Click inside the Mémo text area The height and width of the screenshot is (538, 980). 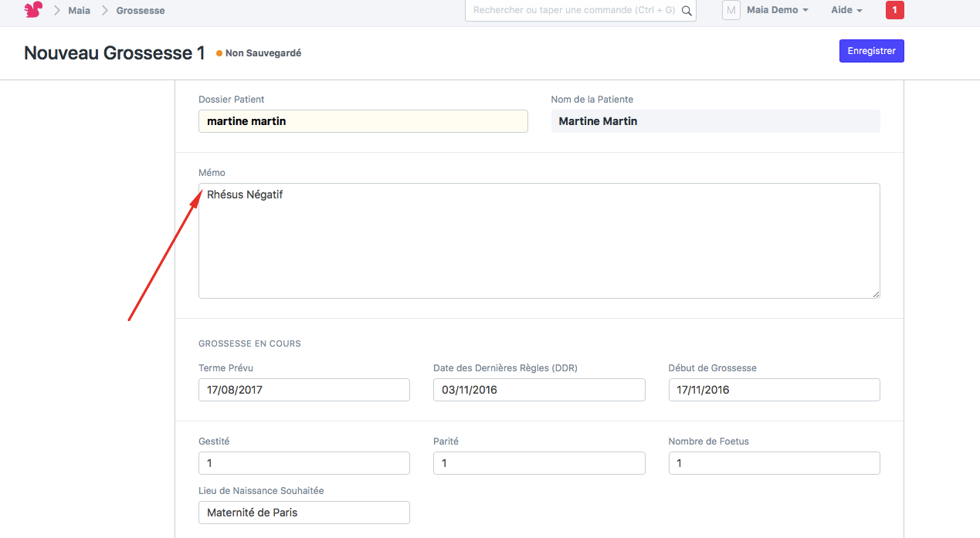click(539, 241)
